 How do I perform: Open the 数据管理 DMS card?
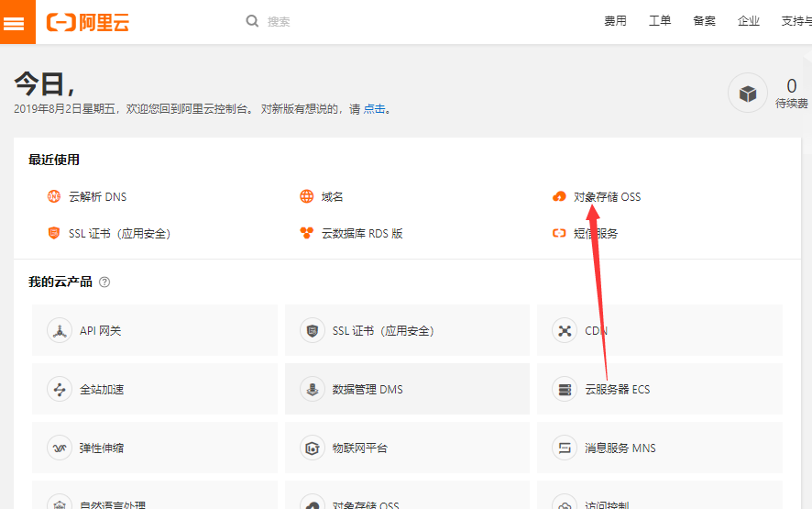407,389
